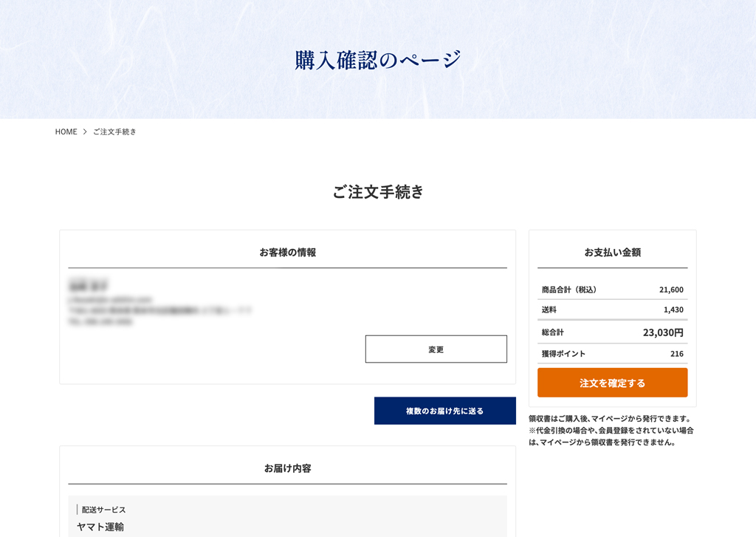Click the ご注文手続き page heading

378,192
